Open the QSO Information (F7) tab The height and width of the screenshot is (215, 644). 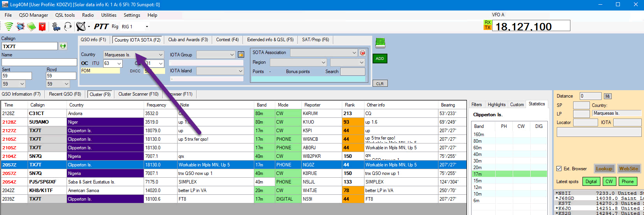(x=21, y=94)
